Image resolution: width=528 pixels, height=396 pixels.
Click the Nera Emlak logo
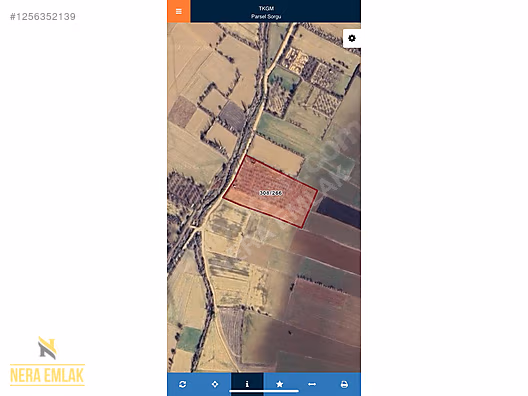(x=47, y=361)
